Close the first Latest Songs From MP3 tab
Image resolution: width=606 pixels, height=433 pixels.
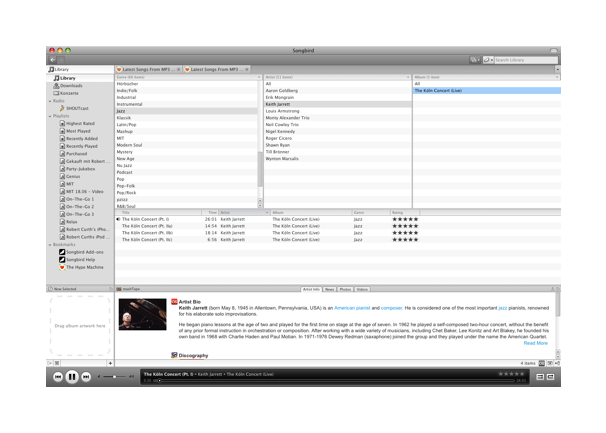pyautogui.click(x=179, y=70)
